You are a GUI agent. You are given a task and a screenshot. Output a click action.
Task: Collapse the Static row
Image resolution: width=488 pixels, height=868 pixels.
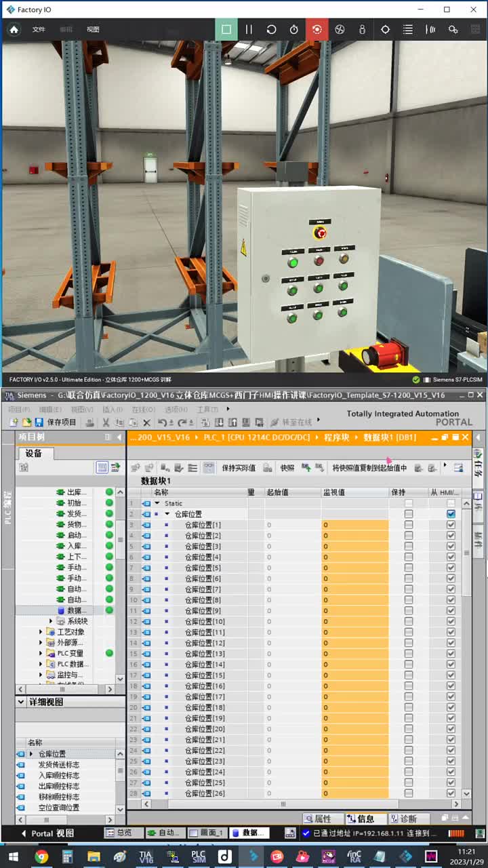tap(157, 503)
